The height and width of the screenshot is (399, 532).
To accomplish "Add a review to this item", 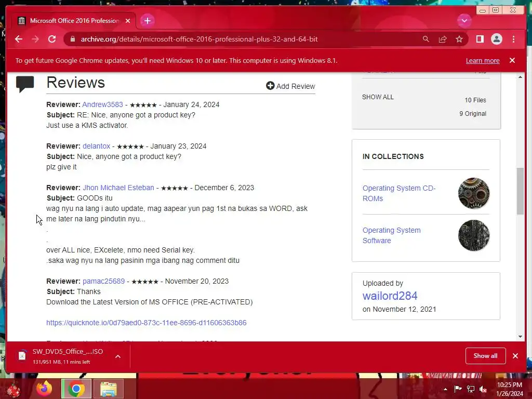I will click(290, 86).
